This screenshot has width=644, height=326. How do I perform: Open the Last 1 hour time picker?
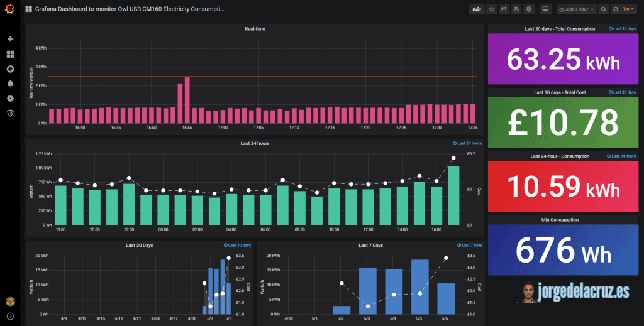point(576,9)
